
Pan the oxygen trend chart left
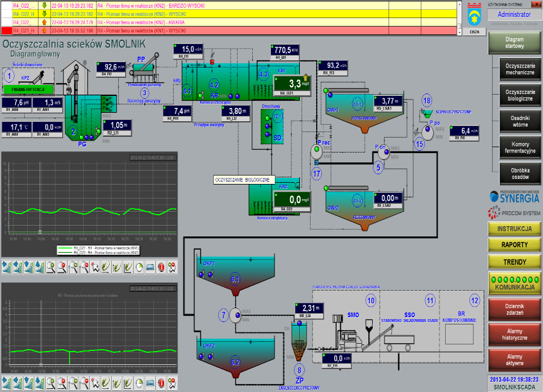coord(17,267)
